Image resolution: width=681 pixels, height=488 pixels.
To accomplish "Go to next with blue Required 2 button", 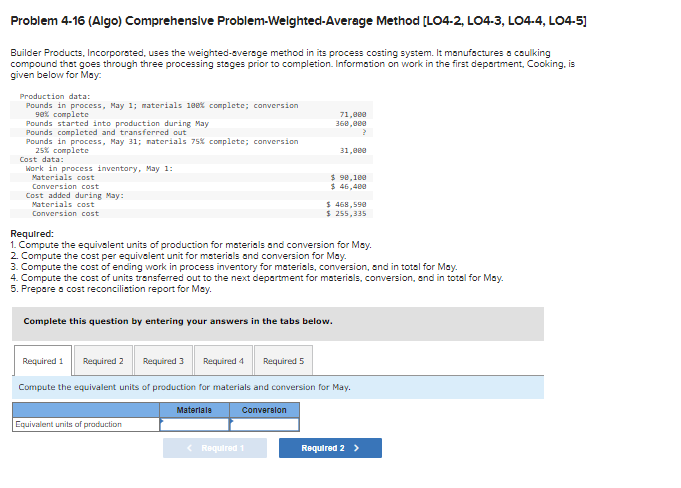I will pyautogui.click(x=331, y=448).
